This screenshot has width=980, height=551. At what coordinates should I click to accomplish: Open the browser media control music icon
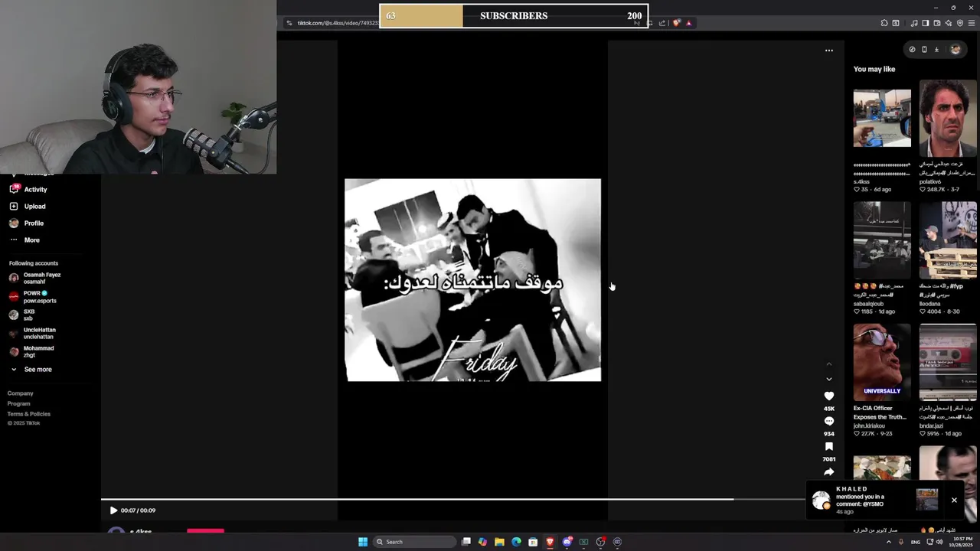[x=914, y=23]
